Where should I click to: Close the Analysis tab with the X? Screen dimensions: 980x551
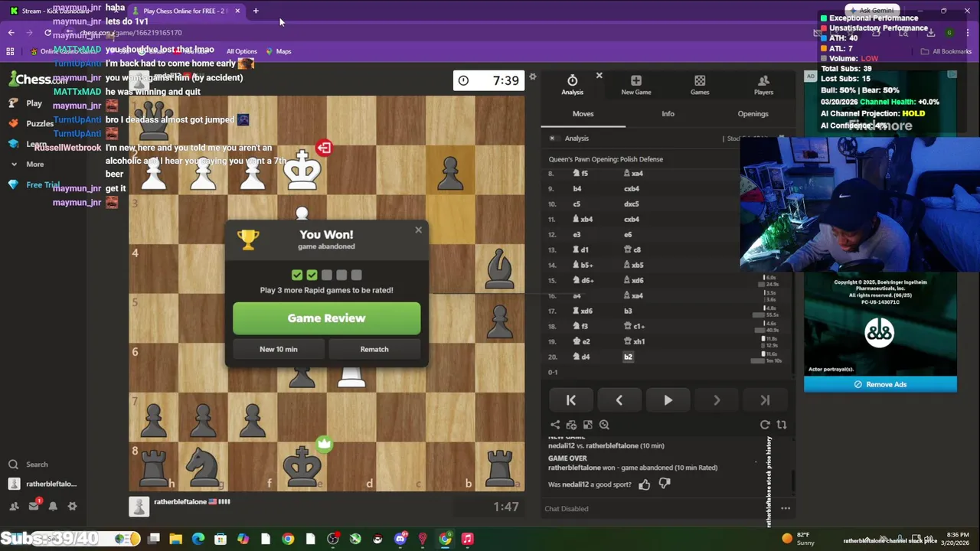click(x=599, y=76)
